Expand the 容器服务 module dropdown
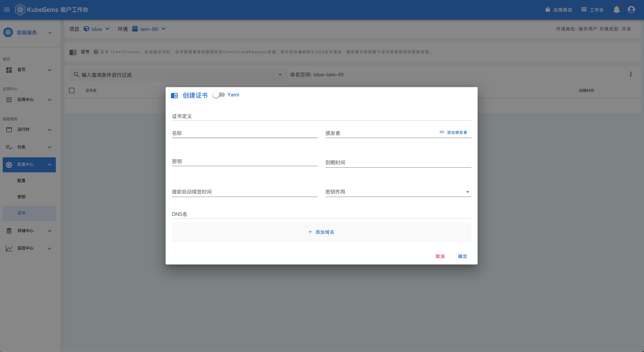The image size is (644, 352). [x=50, y=33]
